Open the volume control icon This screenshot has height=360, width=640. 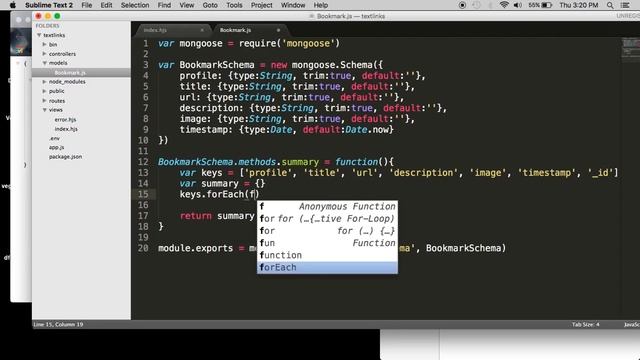coord(518,5)
